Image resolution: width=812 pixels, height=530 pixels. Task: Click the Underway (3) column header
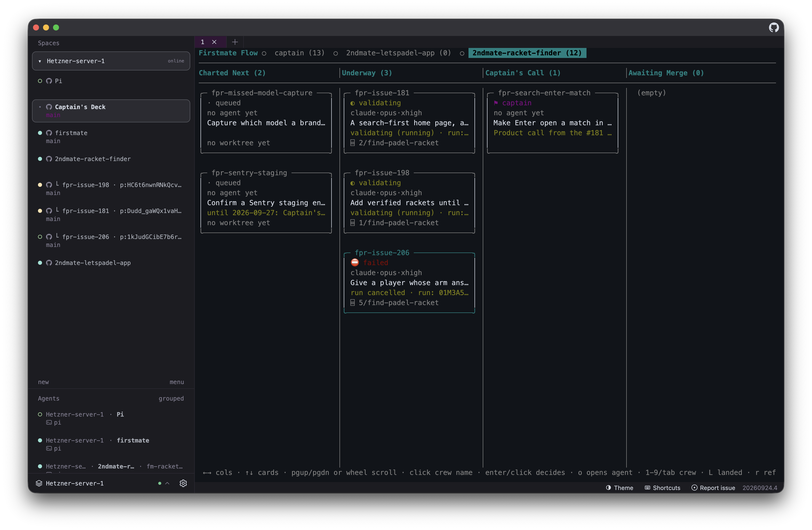(367, 73)
